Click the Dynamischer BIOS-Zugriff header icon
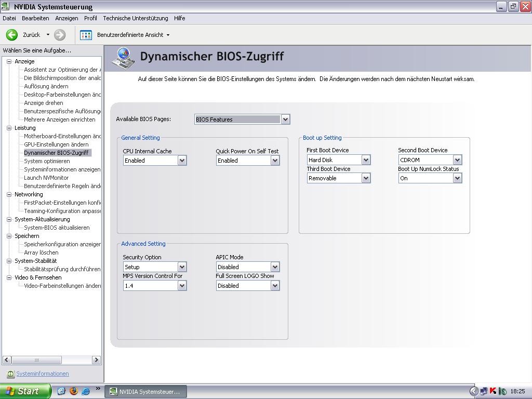This screenshot has height=399, width=532. (x=123, y=58)
